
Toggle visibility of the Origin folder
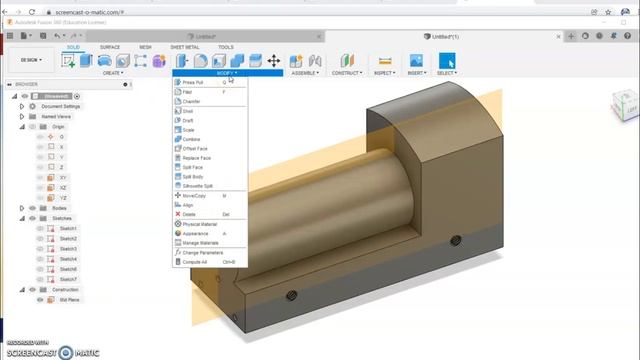point(33,127)
